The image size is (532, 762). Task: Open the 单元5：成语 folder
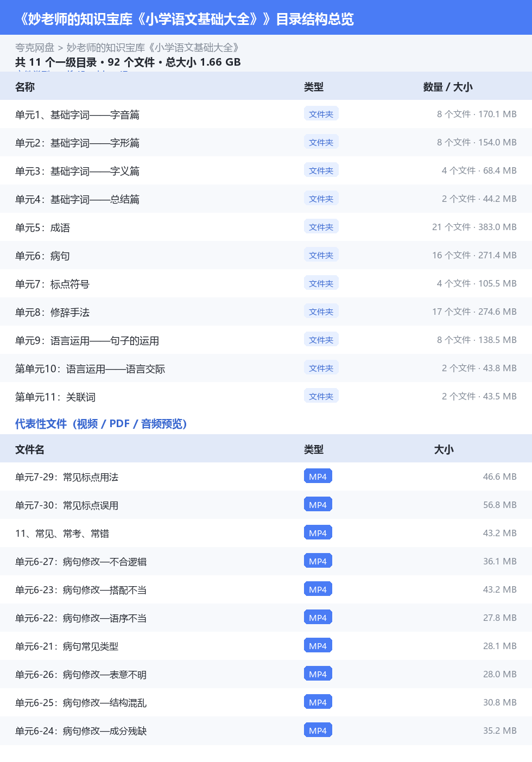pyautogui.click(x=42, y=227)
